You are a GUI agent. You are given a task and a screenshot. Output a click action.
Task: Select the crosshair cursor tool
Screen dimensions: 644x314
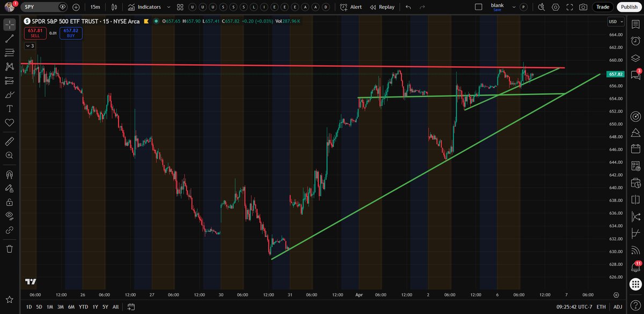tap(9, 25)
